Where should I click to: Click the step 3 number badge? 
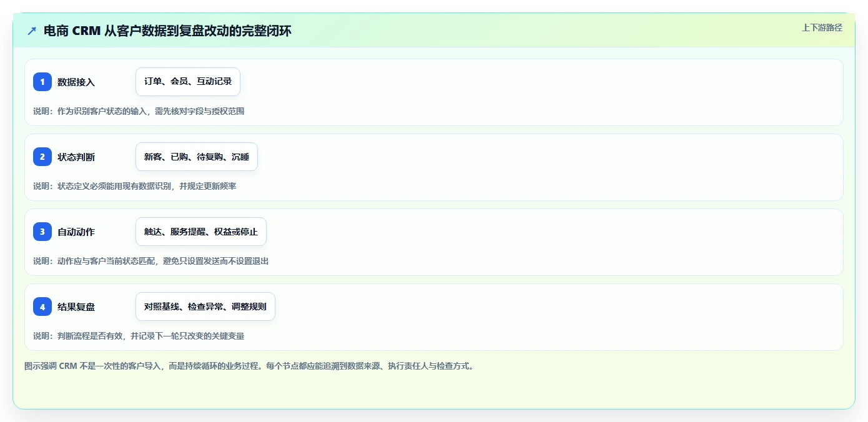[x=42, y=232]
